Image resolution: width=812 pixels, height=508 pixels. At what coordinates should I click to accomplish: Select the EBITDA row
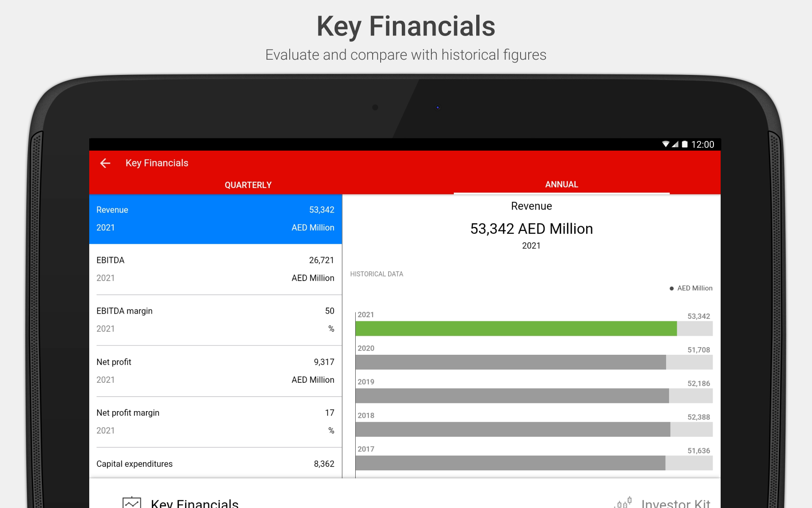coord(215,269)
